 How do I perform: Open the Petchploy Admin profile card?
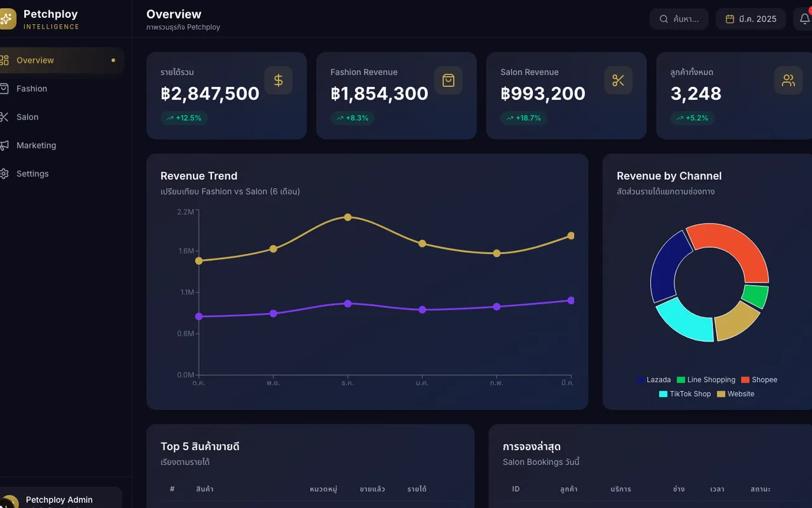[61, 498]
